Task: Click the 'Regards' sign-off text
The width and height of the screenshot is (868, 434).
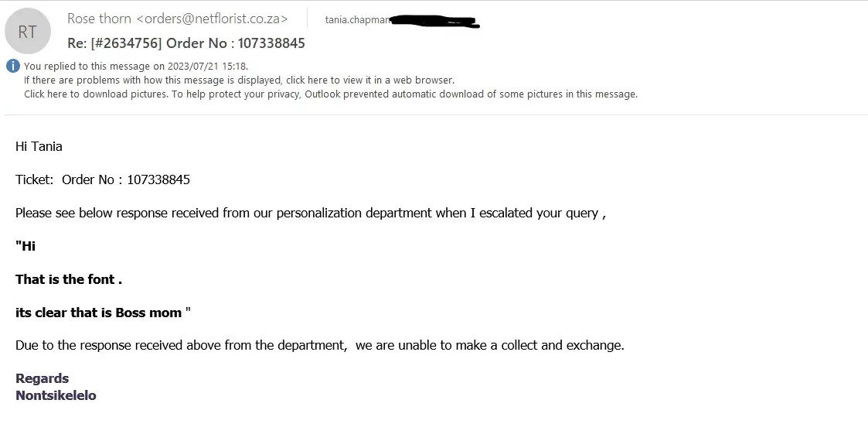Action: click(x=43, y=378)
